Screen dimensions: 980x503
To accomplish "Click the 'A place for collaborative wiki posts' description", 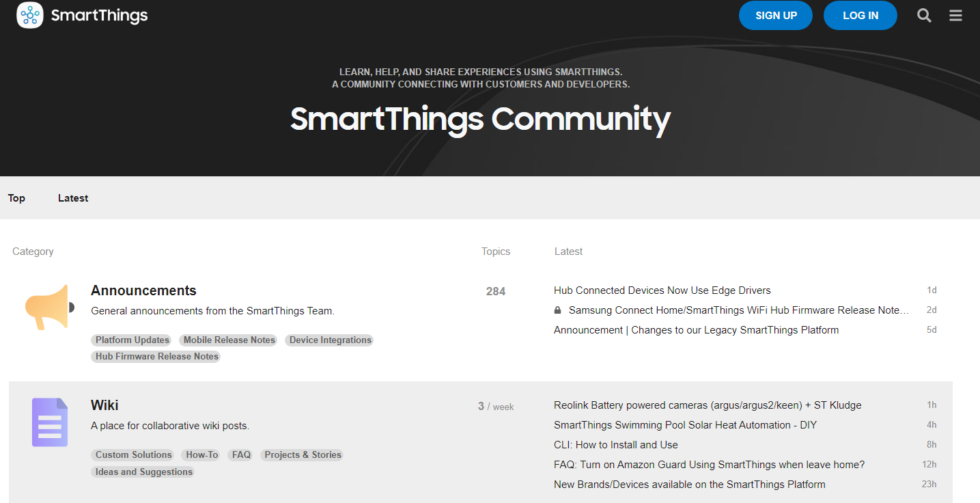I will tap(170, 426).
